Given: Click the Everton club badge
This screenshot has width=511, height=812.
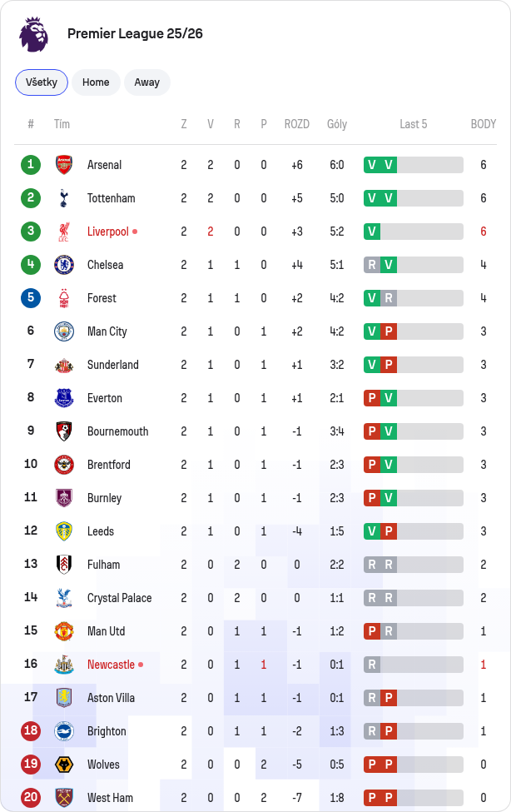Looking at the screenshot, I should 64,398.
